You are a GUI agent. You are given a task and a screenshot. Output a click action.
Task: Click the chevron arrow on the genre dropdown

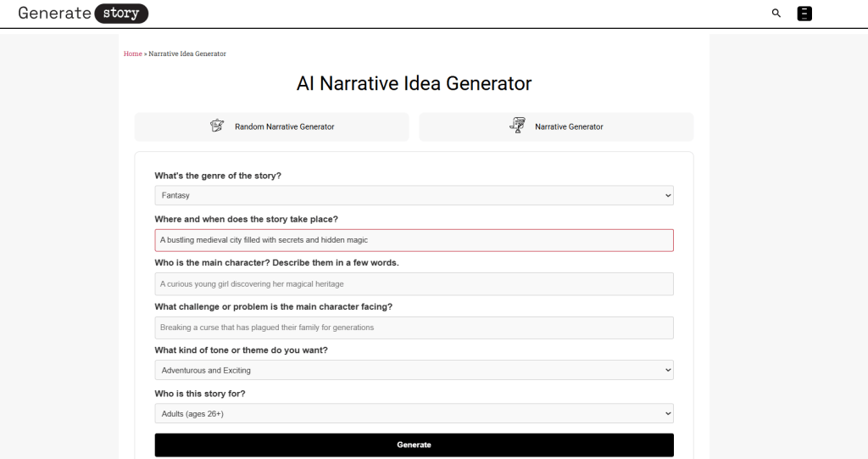[x=667, y=196]
